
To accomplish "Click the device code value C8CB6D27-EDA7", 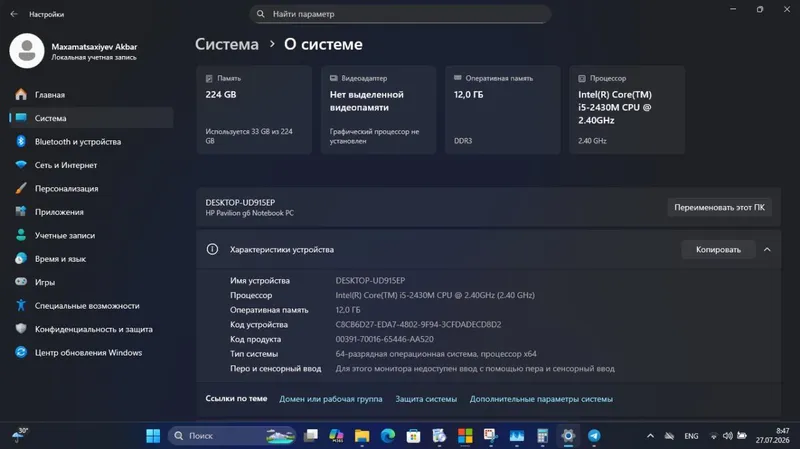I will (x=418, y=325).
